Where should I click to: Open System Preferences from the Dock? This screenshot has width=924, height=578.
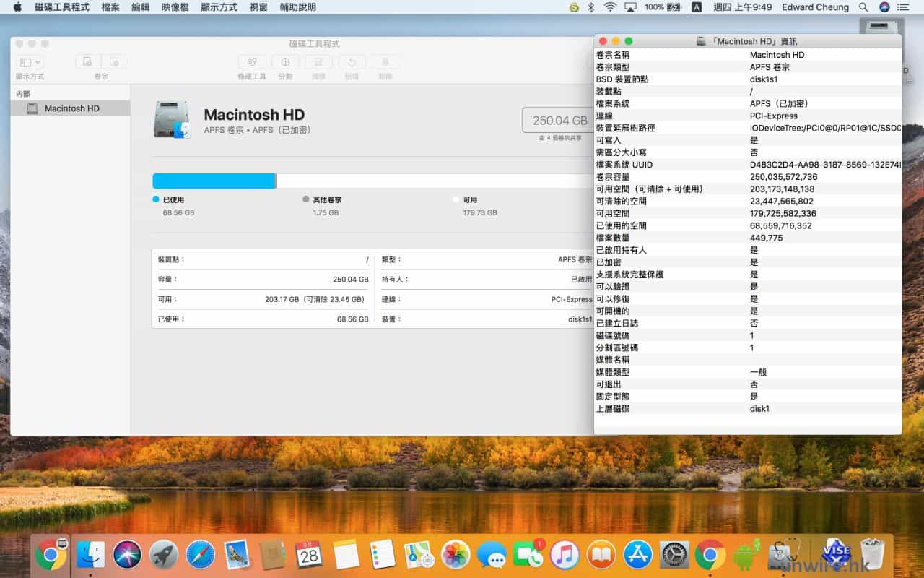(x=674, y=555)
